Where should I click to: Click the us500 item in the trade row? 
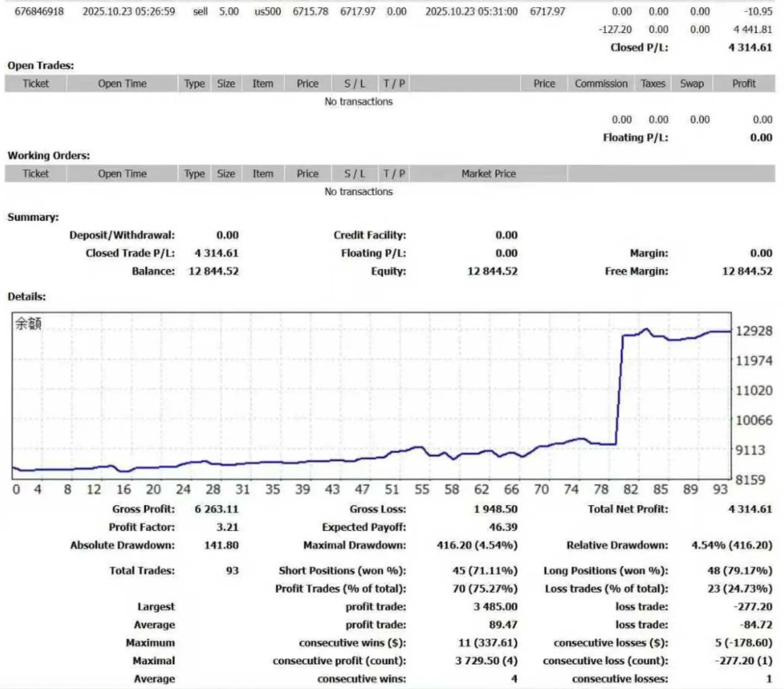(268, 11)
